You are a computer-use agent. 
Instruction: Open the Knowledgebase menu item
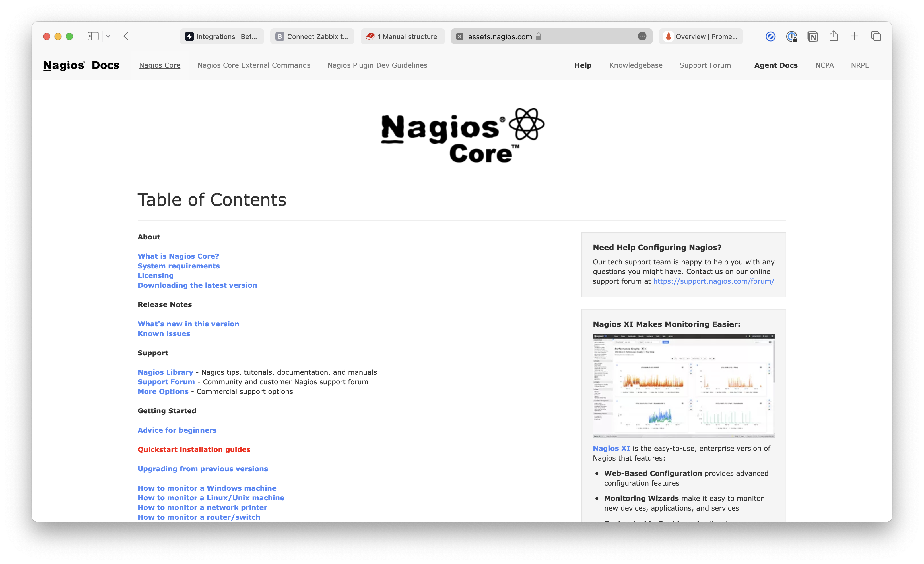[636, 65]
